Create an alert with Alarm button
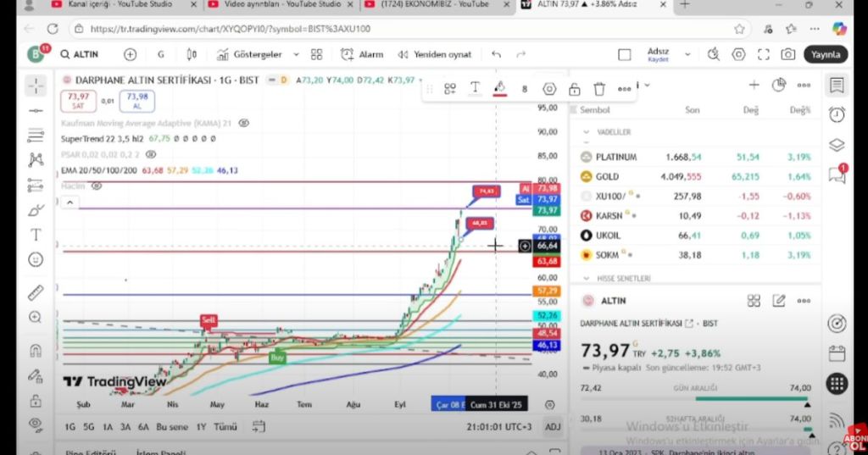This screenshot has height=455, width=868. point(362,54)
